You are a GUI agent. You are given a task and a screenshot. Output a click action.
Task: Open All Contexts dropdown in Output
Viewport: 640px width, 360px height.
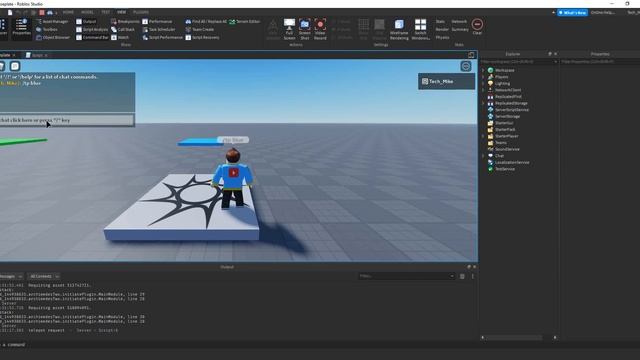(x=44, y=276)
